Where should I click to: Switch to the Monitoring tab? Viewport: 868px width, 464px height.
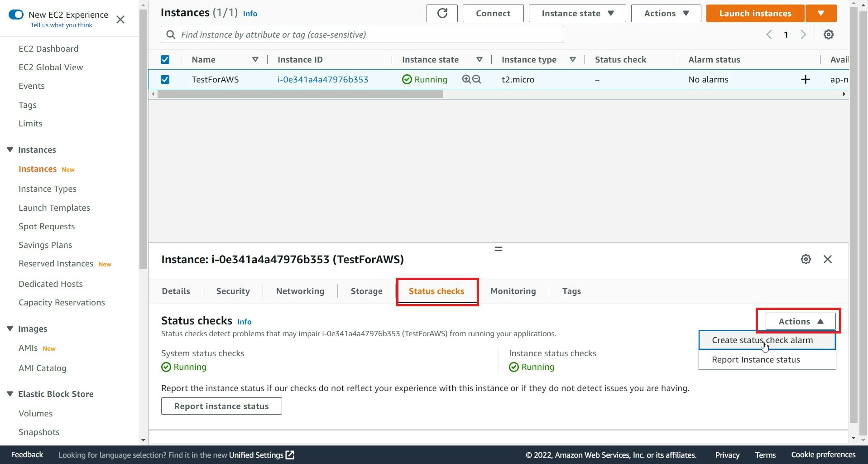tap(513, 291)
